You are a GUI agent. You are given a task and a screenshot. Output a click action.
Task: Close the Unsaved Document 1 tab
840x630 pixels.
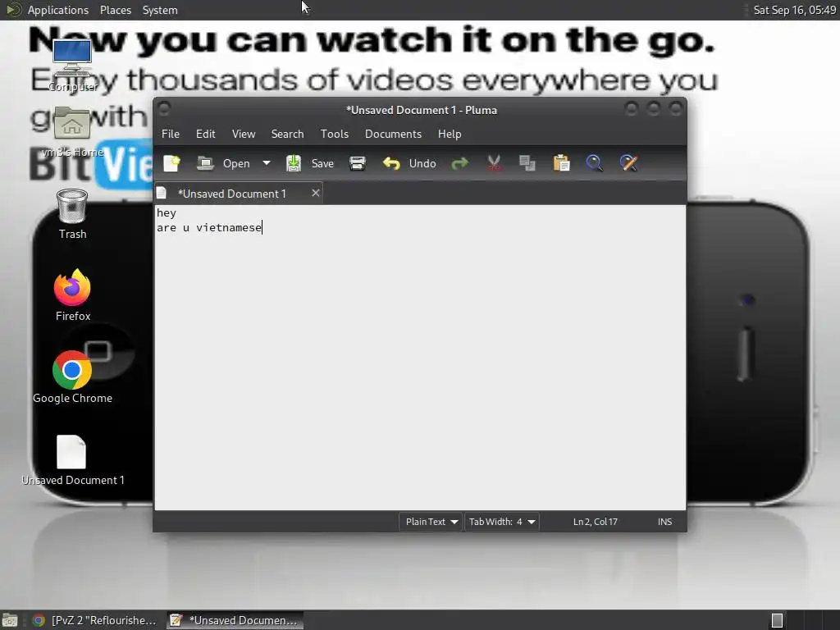coord(316,193)
